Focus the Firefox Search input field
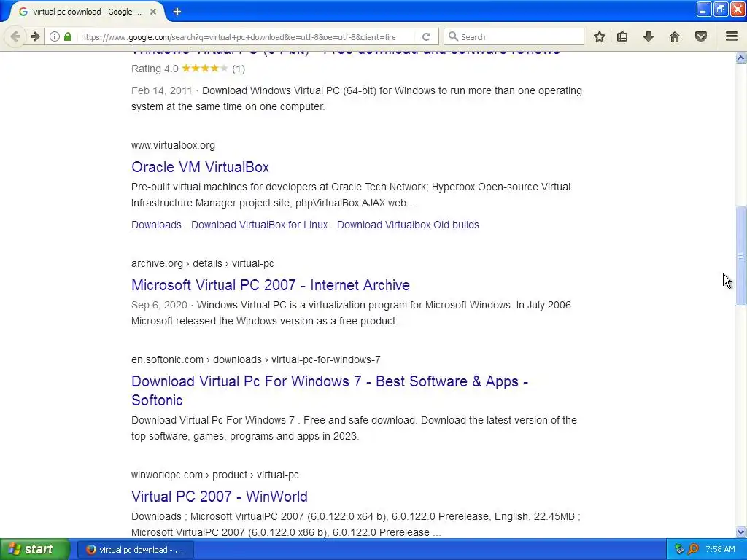The image size is (747, 560). [514, 36]
